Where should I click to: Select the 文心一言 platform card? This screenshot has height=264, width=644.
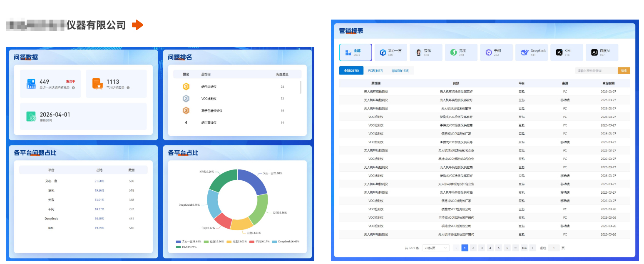click(x=391, y=52)
